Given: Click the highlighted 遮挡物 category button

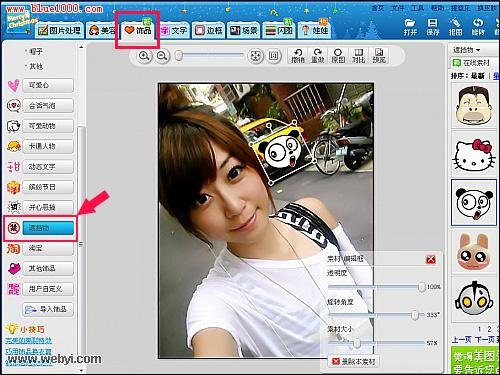Looking at the screenshot, I should pos(48,228).
